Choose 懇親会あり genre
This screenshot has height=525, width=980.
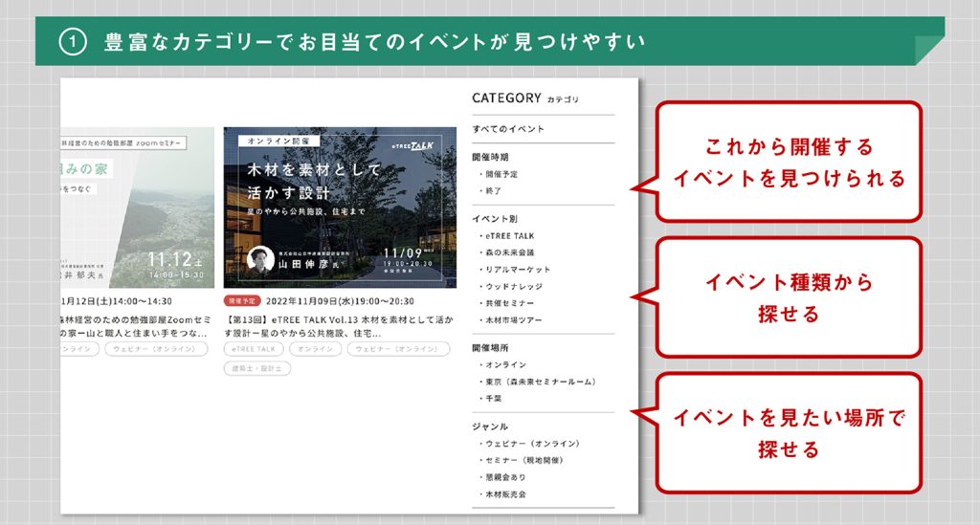pos(505,477)
